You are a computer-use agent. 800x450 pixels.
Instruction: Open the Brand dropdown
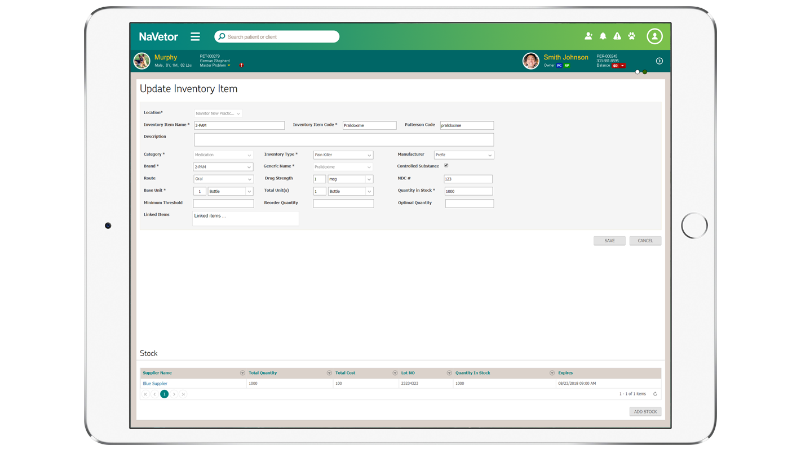[249, 167]
